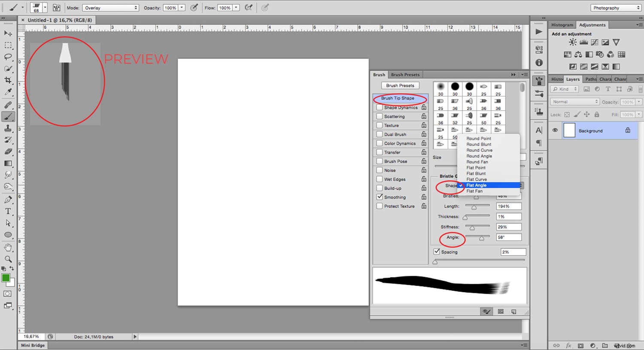Toggle the Spacing checkbox on

437,252
